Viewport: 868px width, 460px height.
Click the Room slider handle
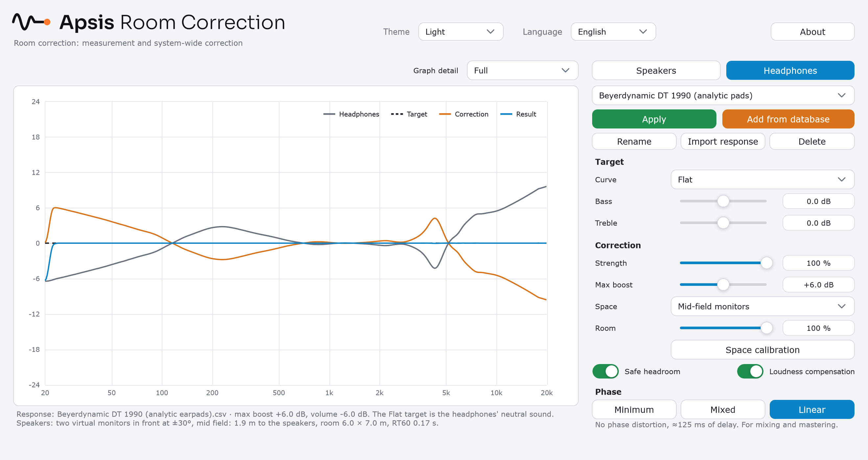point(767,328)
